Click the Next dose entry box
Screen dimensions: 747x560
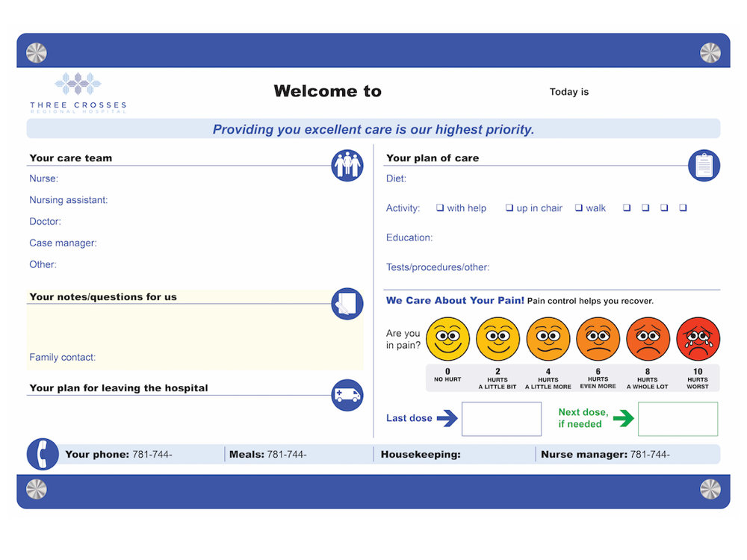coord(678,419)
